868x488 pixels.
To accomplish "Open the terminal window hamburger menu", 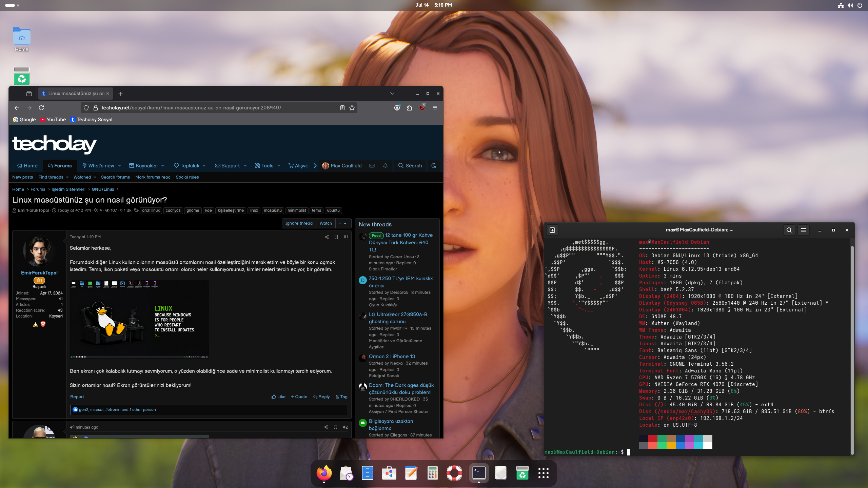I will click(804, 230).
